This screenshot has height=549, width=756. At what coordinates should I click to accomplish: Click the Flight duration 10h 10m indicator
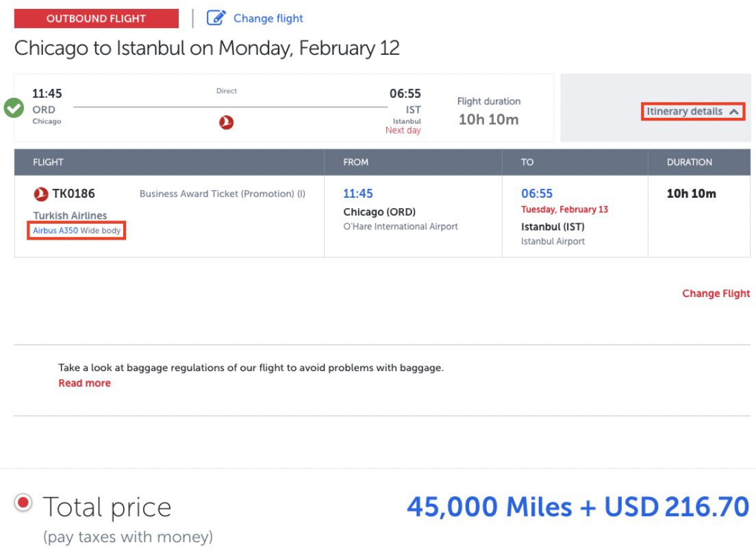point(489,110)
